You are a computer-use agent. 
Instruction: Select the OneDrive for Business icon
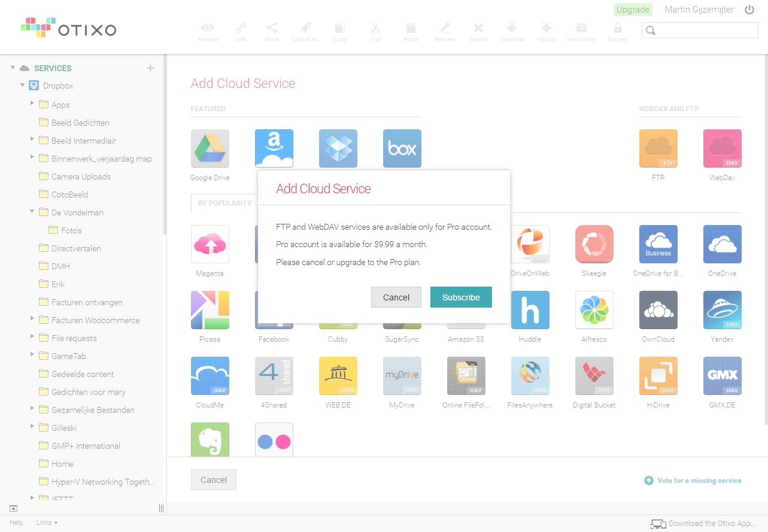pos(658,244)
